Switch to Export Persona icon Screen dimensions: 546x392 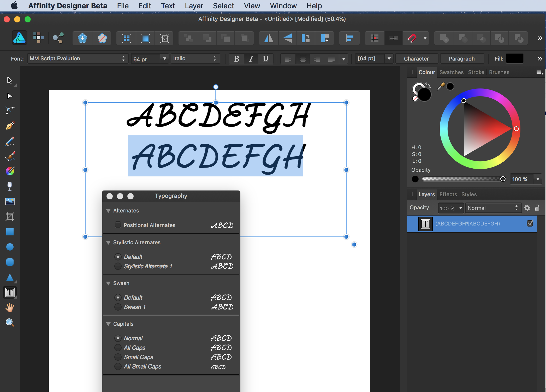(58, 38)
